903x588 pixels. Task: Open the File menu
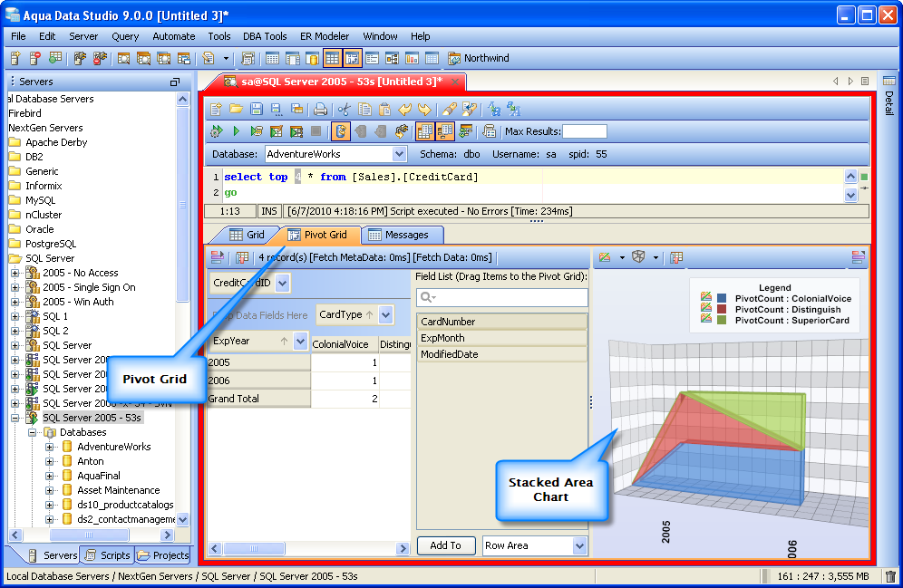click(18, 36)
